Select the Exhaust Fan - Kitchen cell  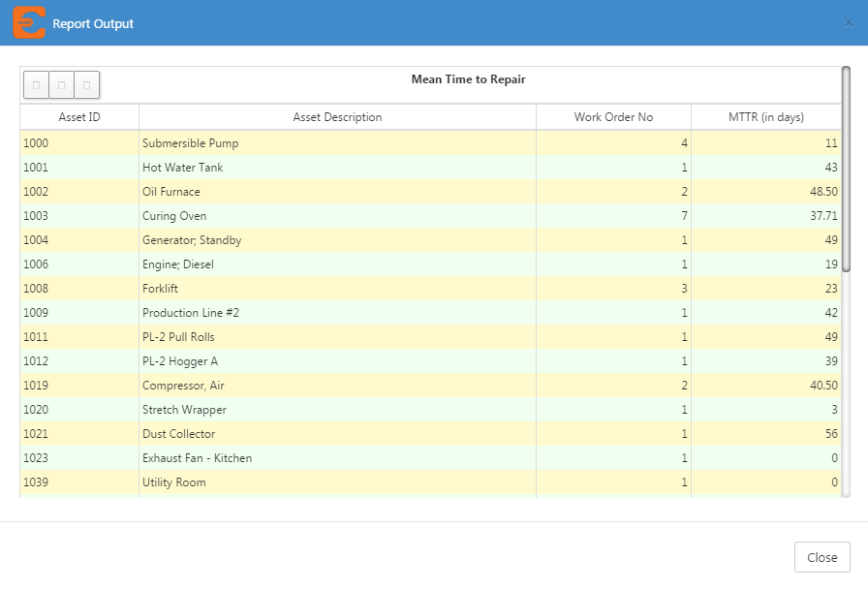[x=337, y=458]
